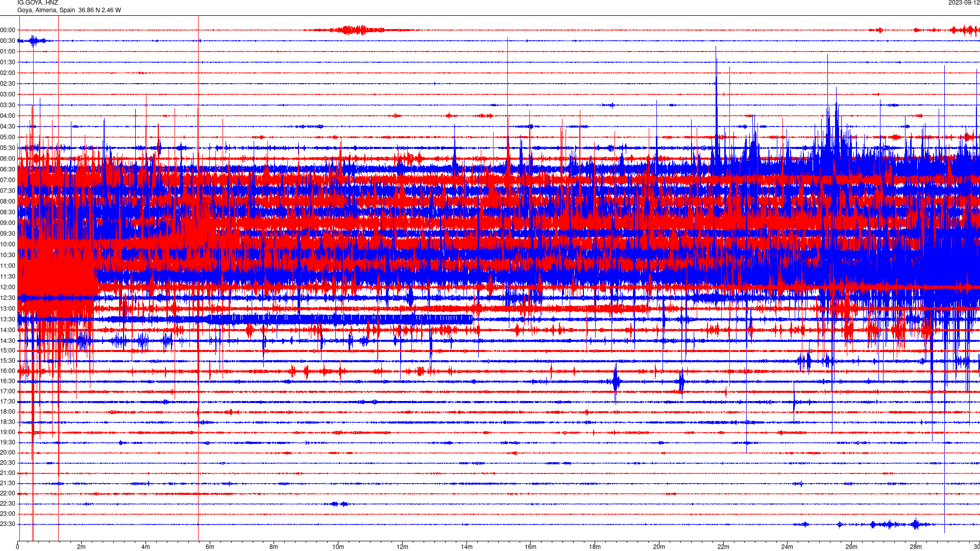
Task: Select the 20:00 time row label
Action: tap(8, 453)
